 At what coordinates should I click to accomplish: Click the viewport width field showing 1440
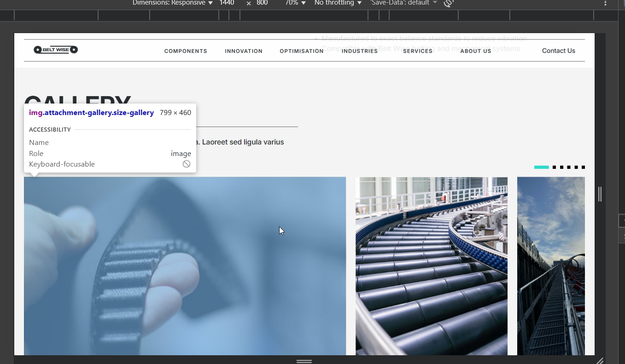pyautogui.click(x=227, y=3)
